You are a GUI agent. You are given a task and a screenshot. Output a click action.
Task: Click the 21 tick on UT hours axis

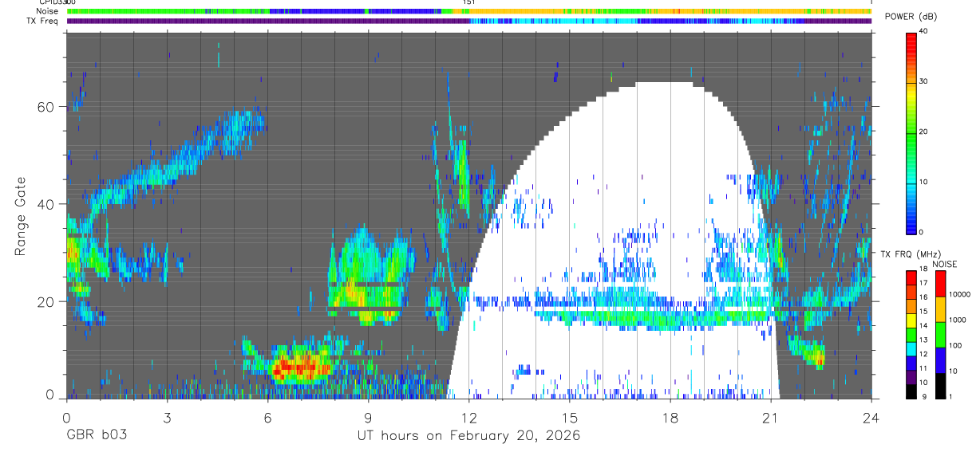(771, 417)
